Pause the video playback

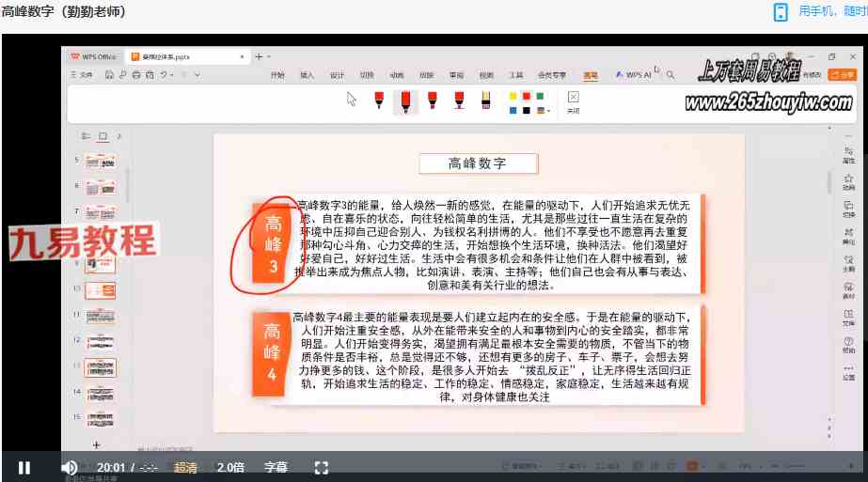click(24, 467)
